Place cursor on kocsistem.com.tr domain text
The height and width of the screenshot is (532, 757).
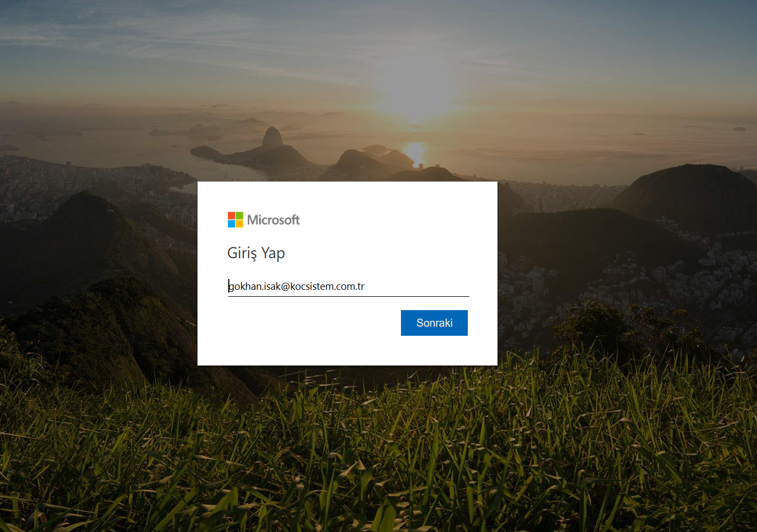pyautogui.click(x=327, y=287)
